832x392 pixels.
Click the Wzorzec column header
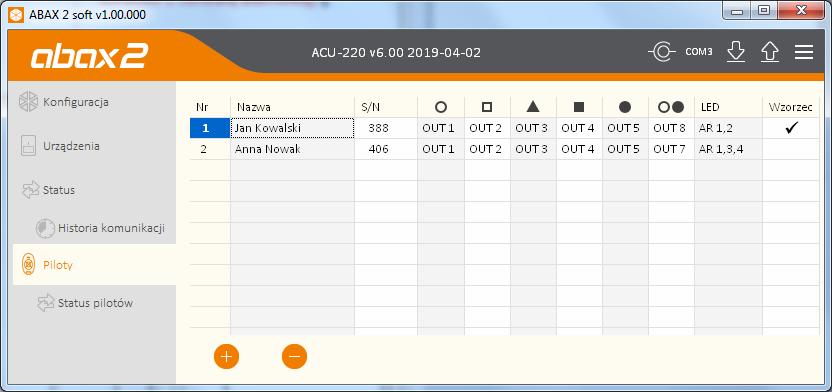pyautogui.click(x=791, y=107)
